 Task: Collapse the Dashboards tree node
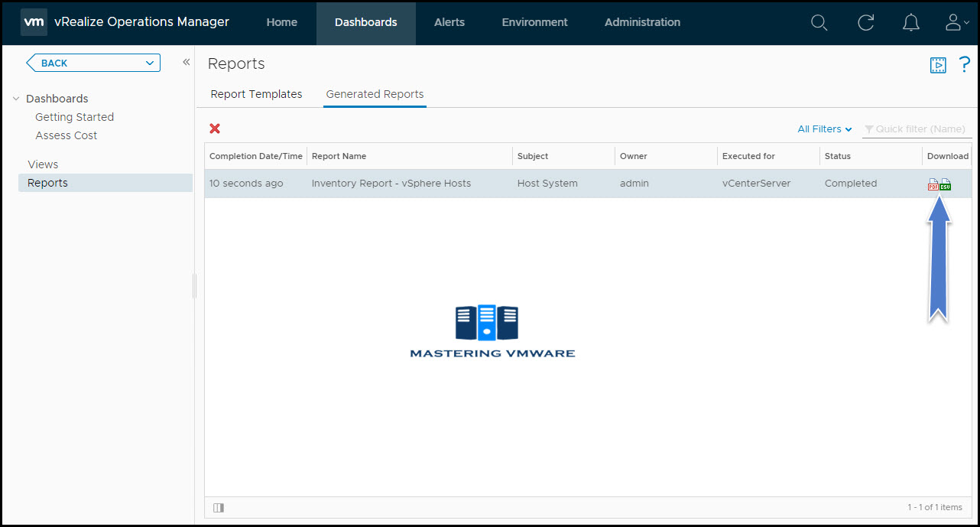click(x=16, y=99)
